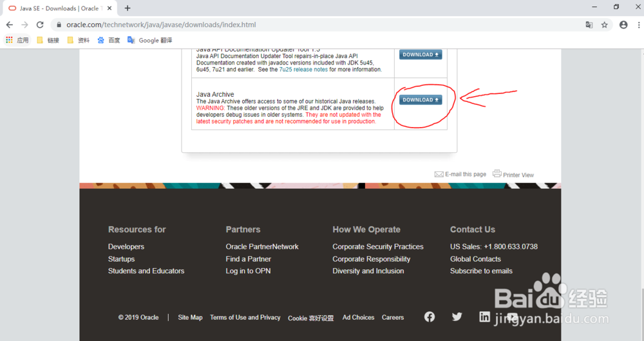Click Printer View link
Image resolution: width=644 pixels, height=341 pixels.
(513, 175)
